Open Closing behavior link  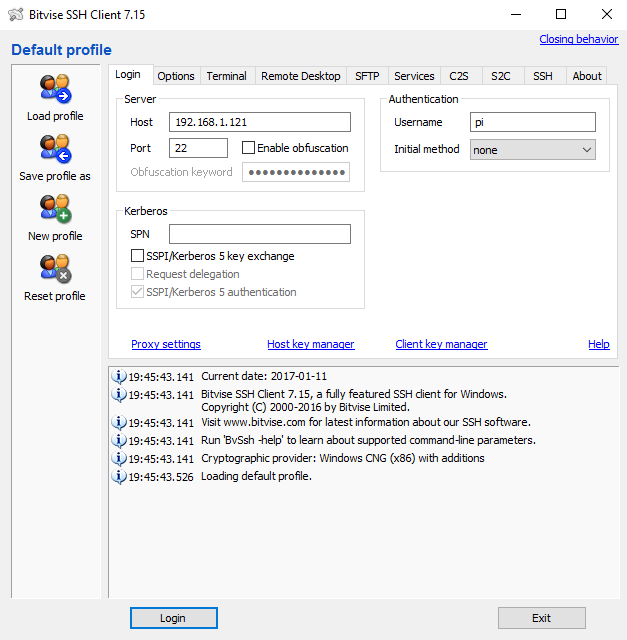tap(579, 39)
